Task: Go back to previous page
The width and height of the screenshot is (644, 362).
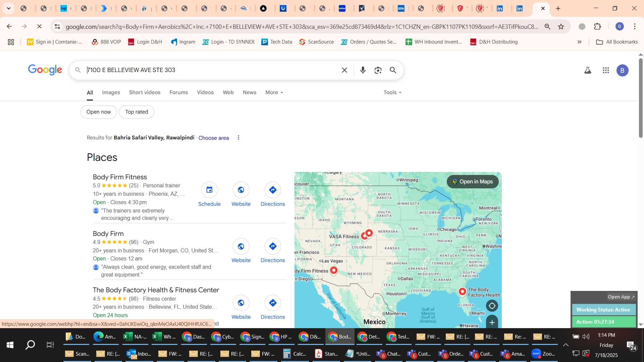Action: click(x=9, y=26)
